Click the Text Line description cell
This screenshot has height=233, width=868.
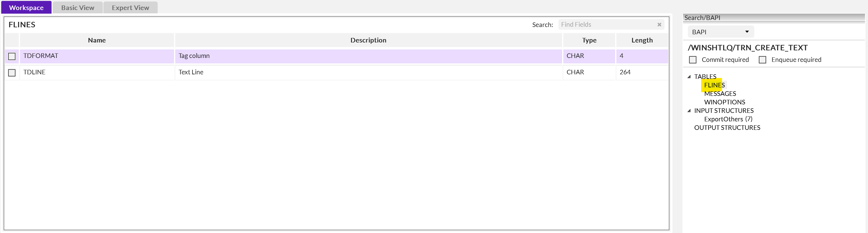pos(368,72)
